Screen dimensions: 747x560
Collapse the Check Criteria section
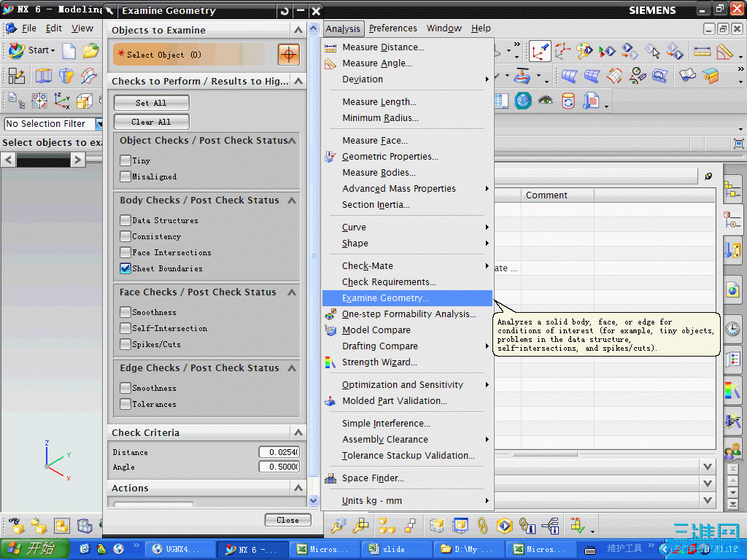click(x=298, y=432)
